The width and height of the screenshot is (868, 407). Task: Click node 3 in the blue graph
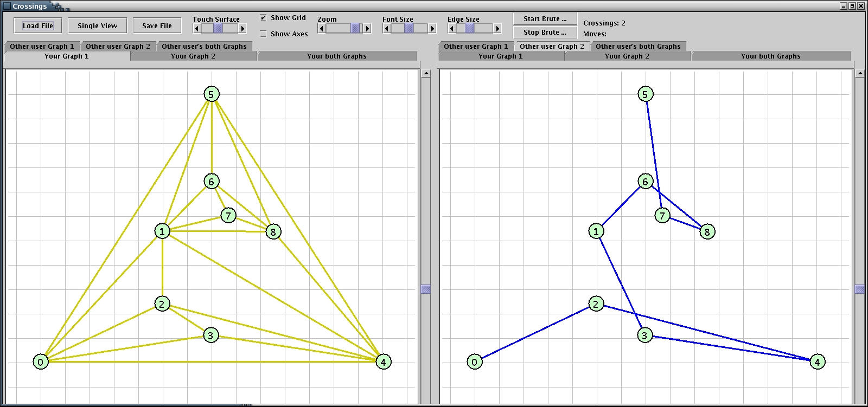pos(644,335)
